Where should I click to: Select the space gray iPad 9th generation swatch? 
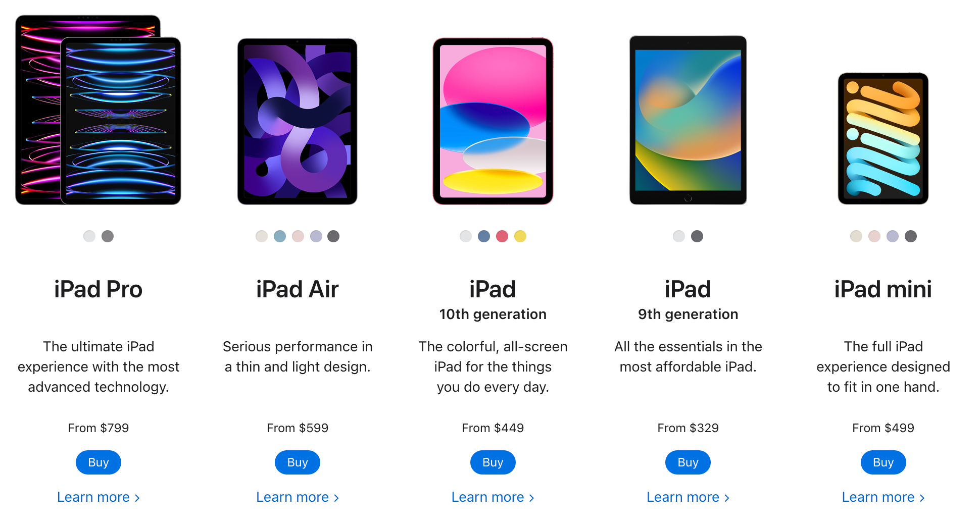click(x=697, y=236)
